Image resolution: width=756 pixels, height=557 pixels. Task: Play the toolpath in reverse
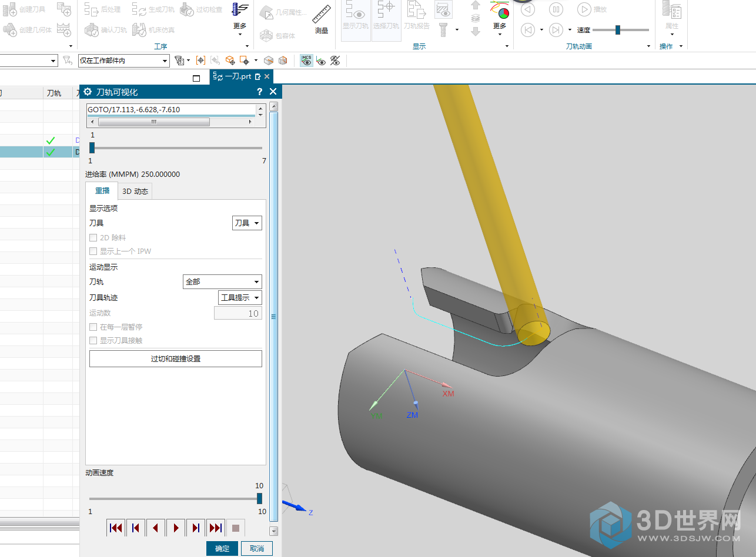tap(156, 528)
